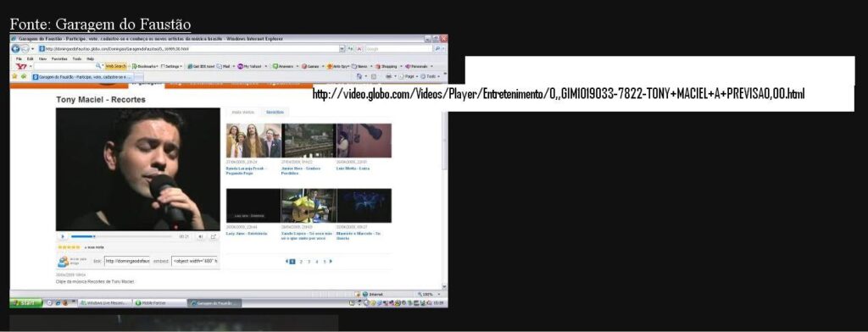
Task: Open the dark blue lights video thumbnail
Action: [x=364, y=206]
